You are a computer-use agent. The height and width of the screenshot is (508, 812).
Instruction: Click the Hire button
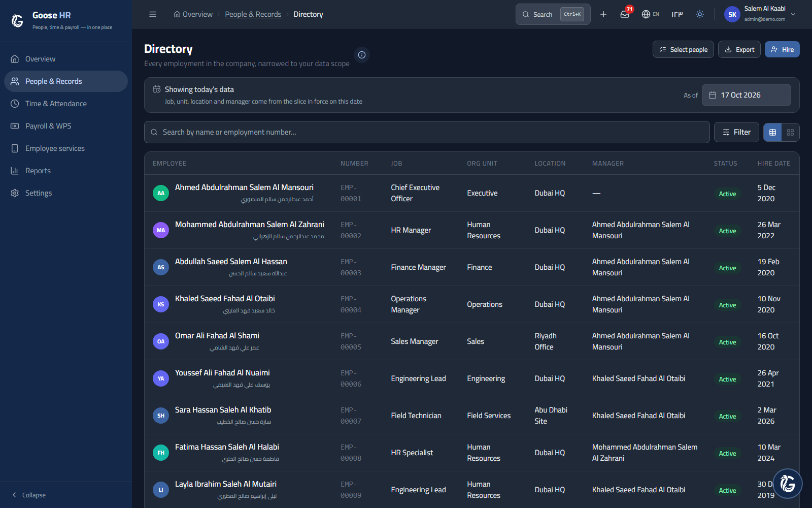pos(782,49)
